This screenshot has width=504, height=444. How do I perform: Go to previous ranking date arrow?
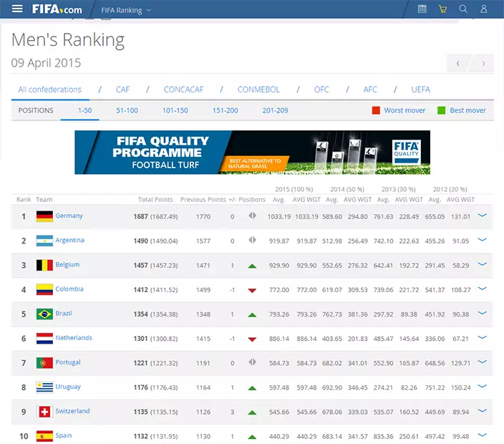tap(458, 64)
